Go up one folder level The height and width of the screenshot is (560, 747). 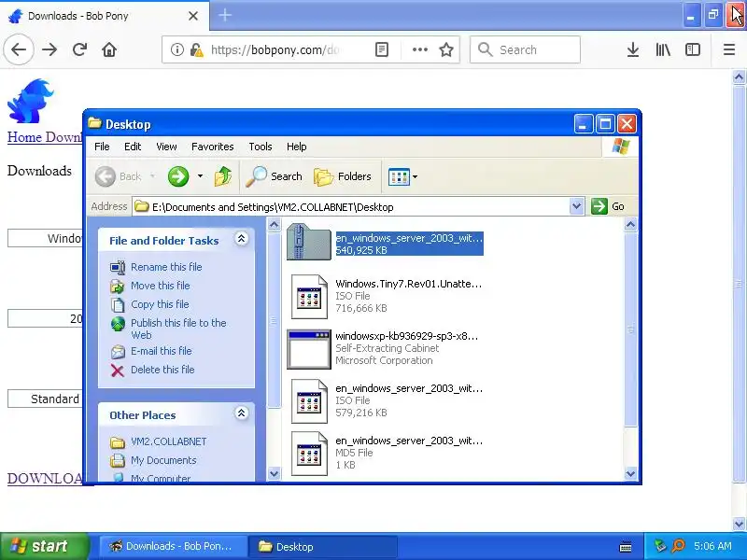pos(223,176)
